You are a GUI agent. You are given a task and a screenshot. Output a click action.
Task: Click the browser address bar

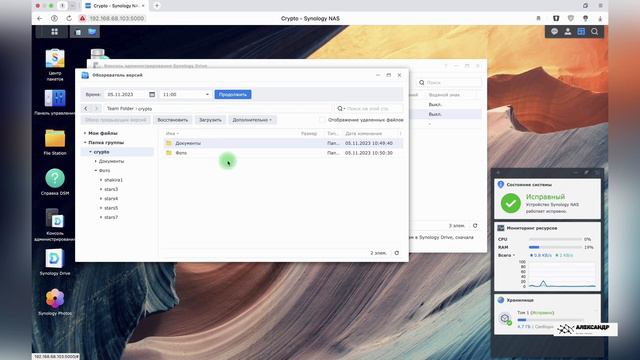click(117, 18)
